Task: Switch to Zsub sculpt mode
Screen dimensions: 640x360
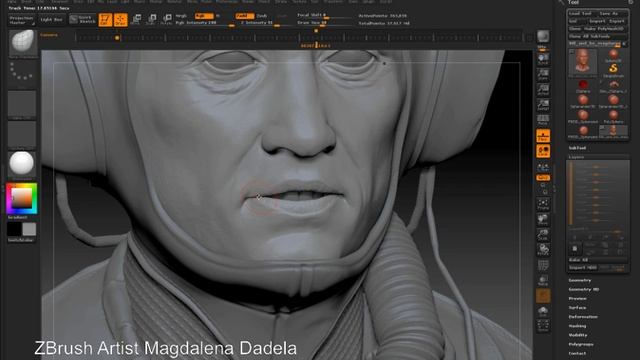Action: [262, 16]
